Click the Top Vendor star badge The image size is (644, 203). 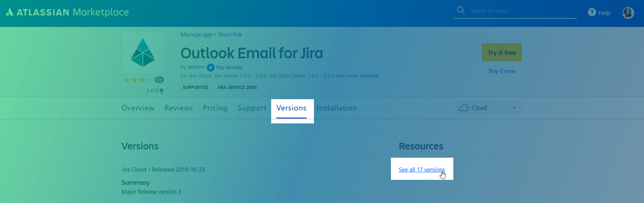(210, 67)
